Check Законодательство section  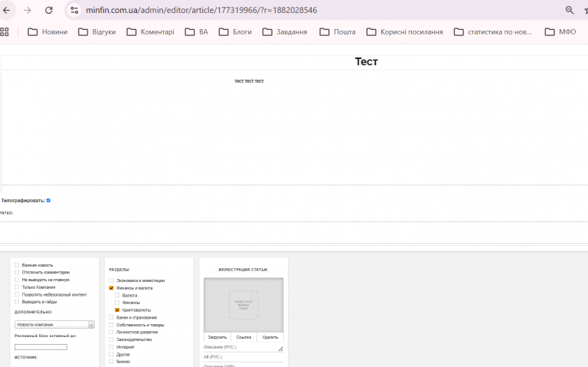(111, 339)
